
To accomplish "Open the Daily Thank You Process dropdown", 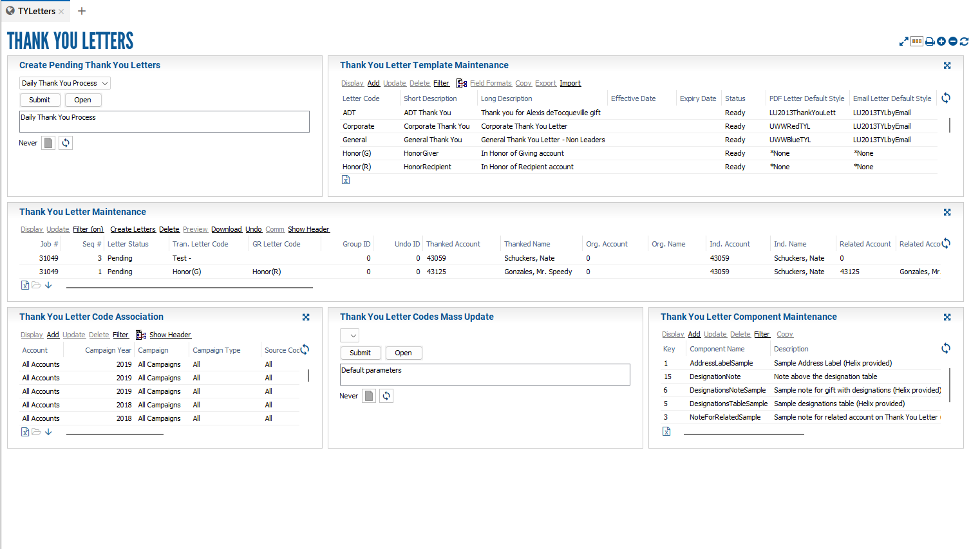I will coord(65,83).
